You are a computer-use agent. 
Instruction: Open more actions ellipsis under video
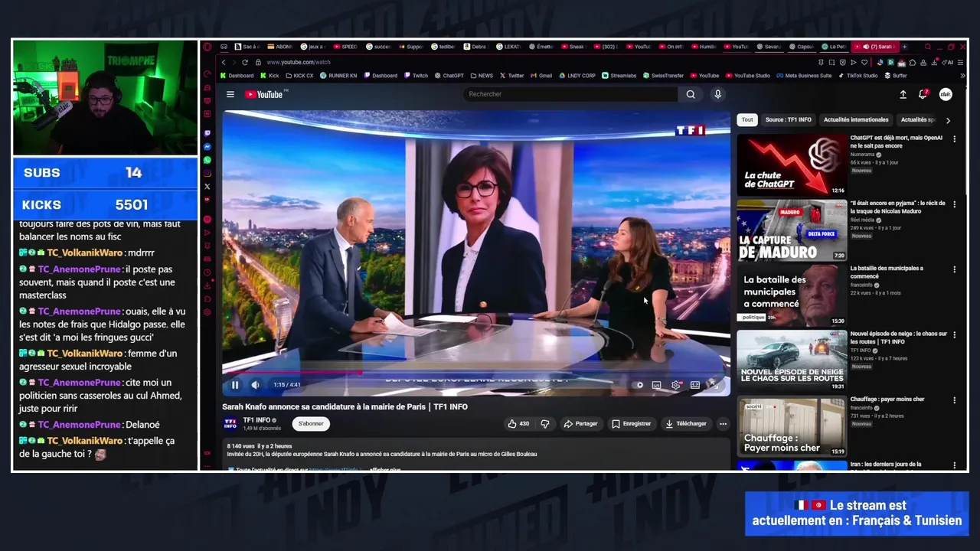coord(723,423)
